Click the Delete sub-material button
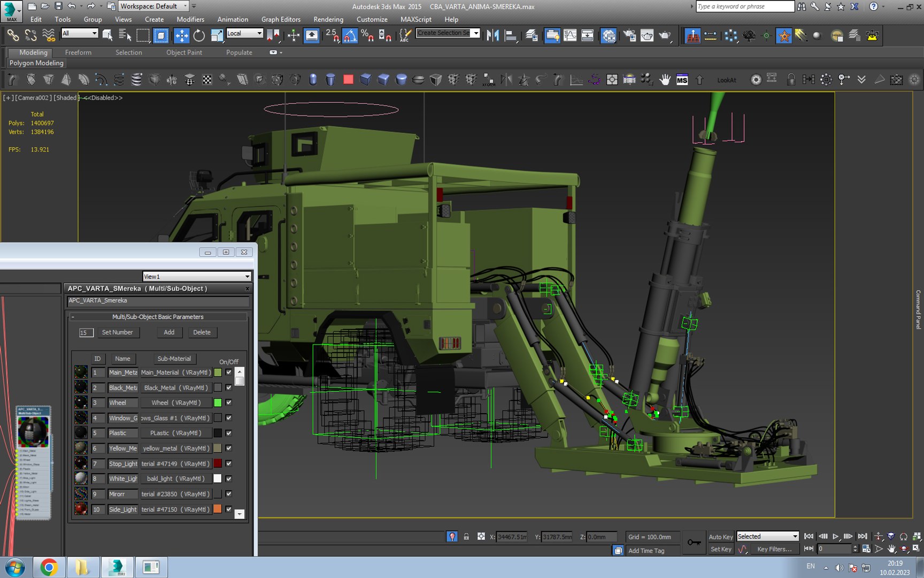The image size is (924, 578). point(202,332)
